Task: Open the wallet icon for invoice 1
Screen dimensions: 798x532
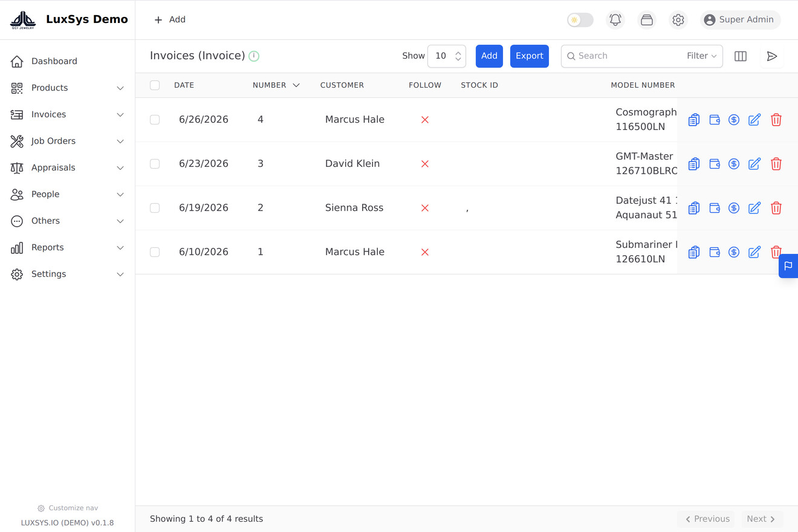Action: [x=715, y=252]
